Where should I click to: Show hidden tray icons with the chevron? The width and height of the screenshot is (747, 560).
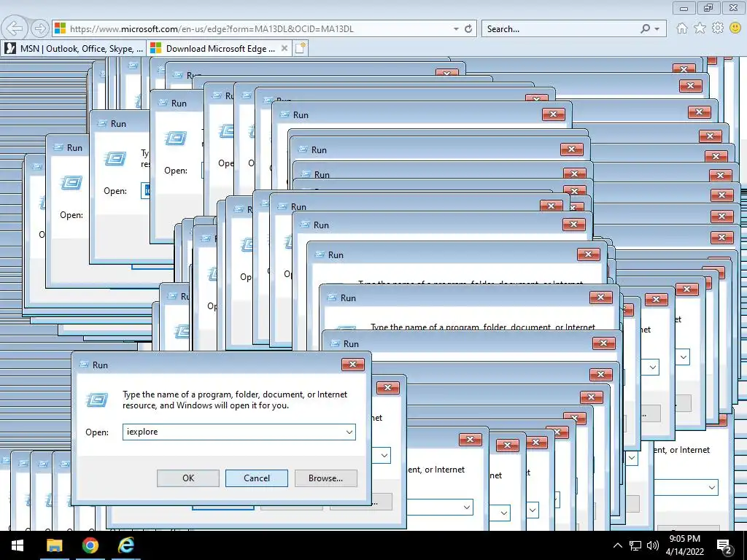click(x=617, y=545)
